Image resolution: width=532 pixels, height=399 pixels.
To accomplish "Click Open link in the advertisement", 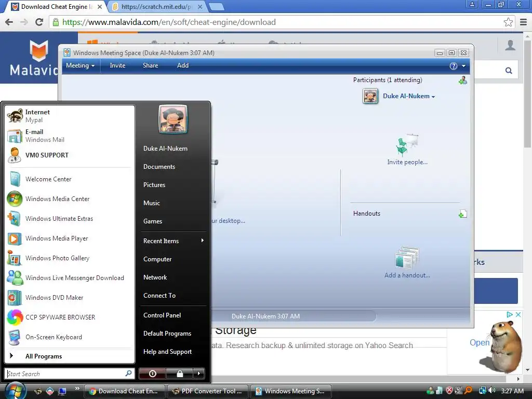I will click(x=480, y=342).
